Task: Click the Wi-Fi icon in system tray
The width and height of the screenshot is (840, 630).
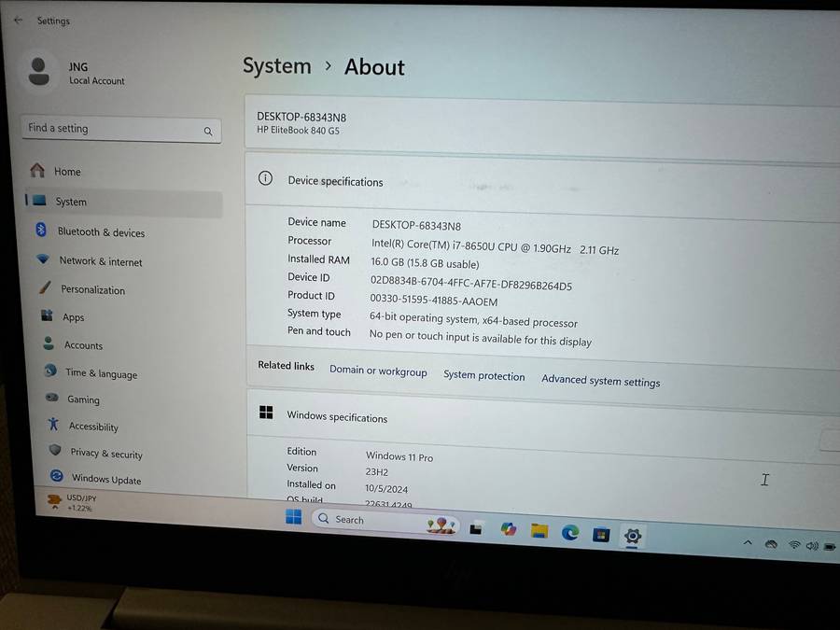Action: (x=794, y=544)
